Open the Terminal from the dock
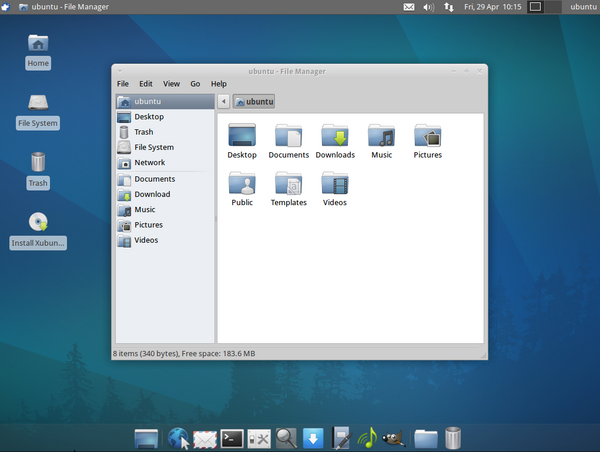600x452 pixels. click(232, 437)
